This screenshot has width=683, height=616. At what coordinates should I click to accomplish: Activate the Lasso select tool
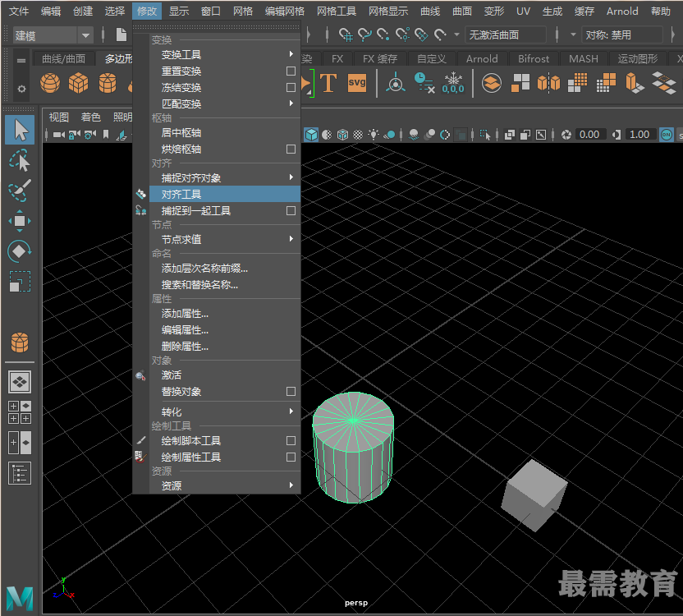click(x=20, y=160)
